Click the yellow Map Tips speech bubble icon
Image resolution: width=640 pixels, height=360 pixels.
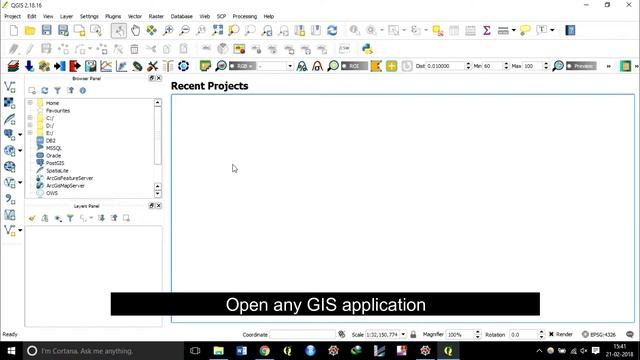(x=525, y=31)
